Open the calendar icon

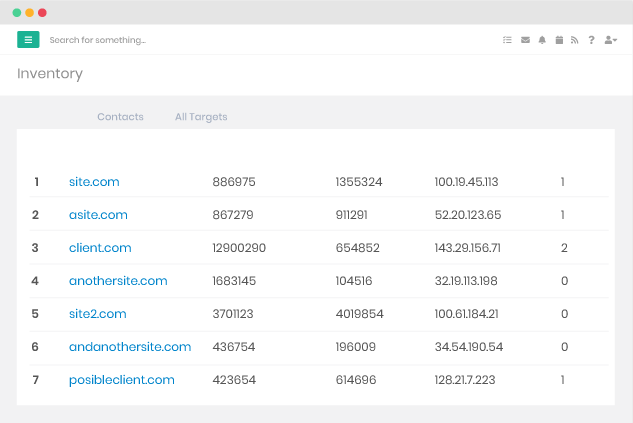click(559, 40)
